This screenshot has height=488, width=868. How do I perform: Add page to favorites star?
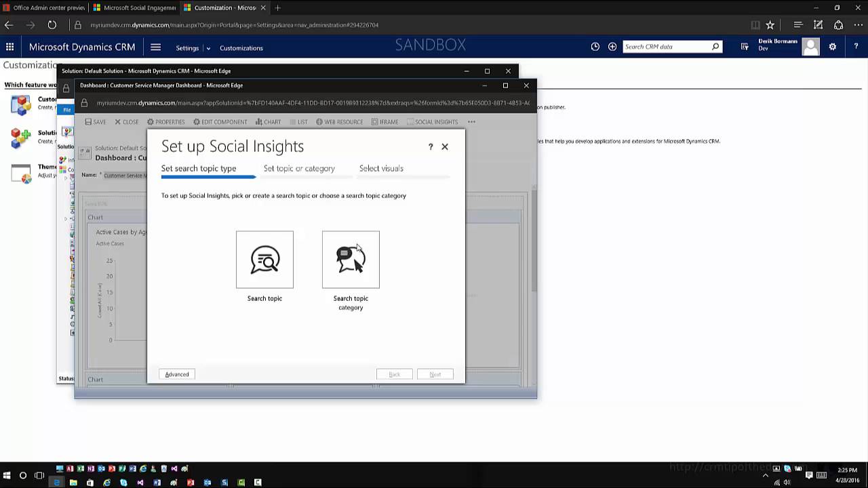(x=770, y=25)
